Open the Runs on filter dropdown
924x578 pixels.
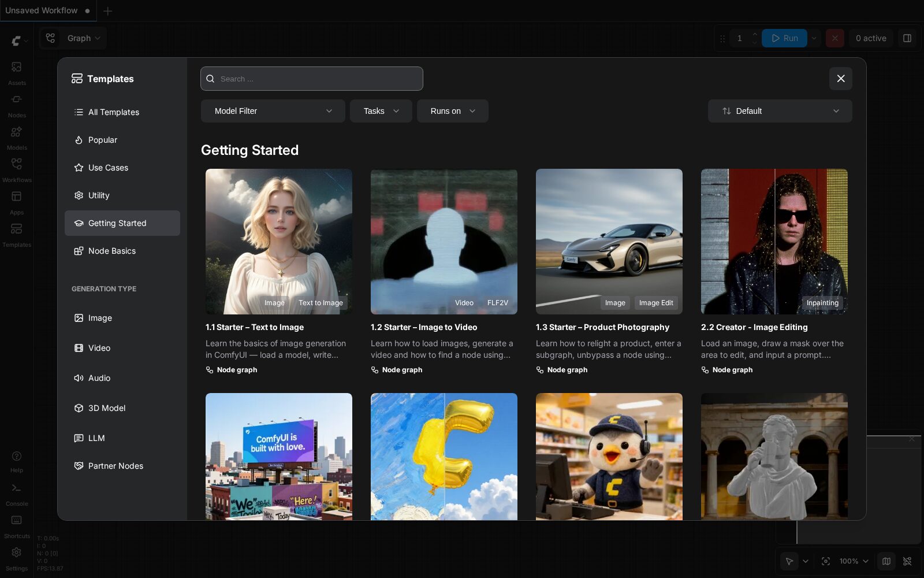[453, 111]
